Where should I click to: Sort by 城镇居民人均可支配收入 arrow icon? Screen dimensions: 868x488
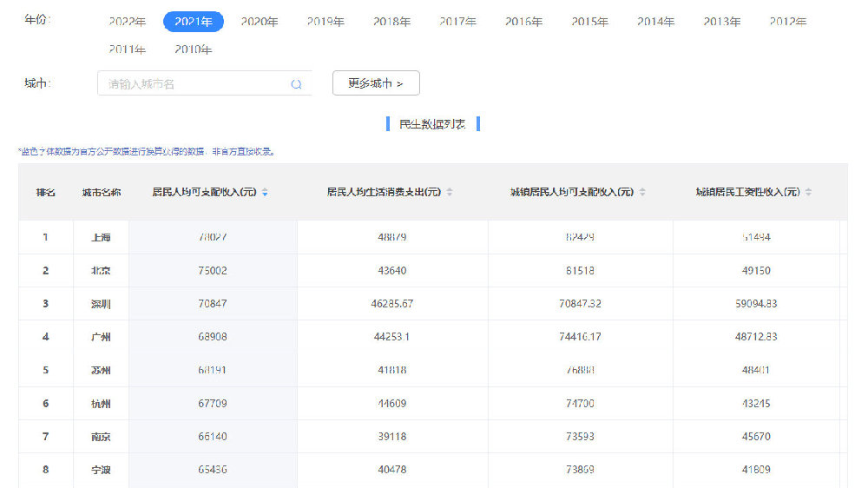(642, 192)
